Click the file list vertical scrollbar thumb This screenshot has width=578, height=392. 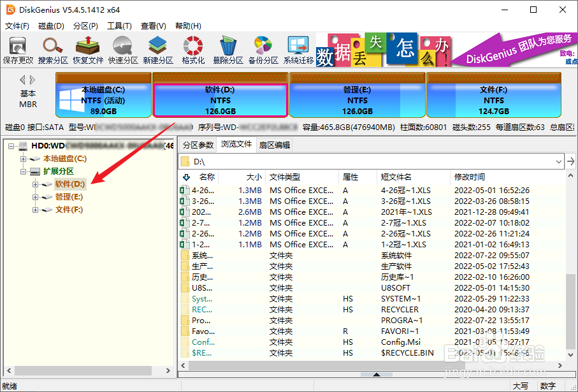coord(570,310)
